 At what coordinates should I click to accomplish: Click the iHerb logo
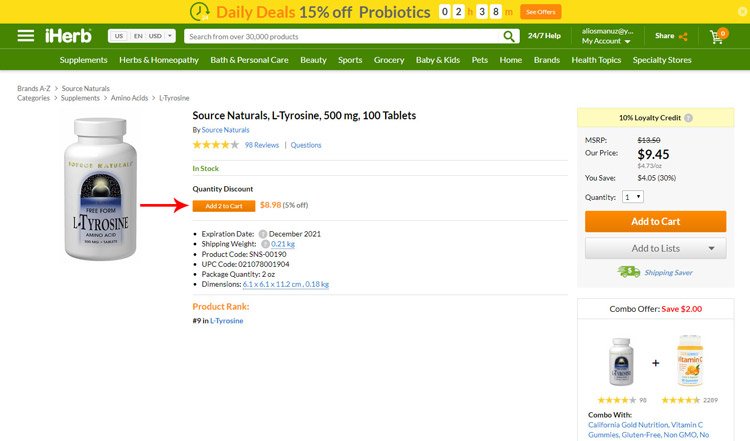pyautogui.click(x=68, y=36)
